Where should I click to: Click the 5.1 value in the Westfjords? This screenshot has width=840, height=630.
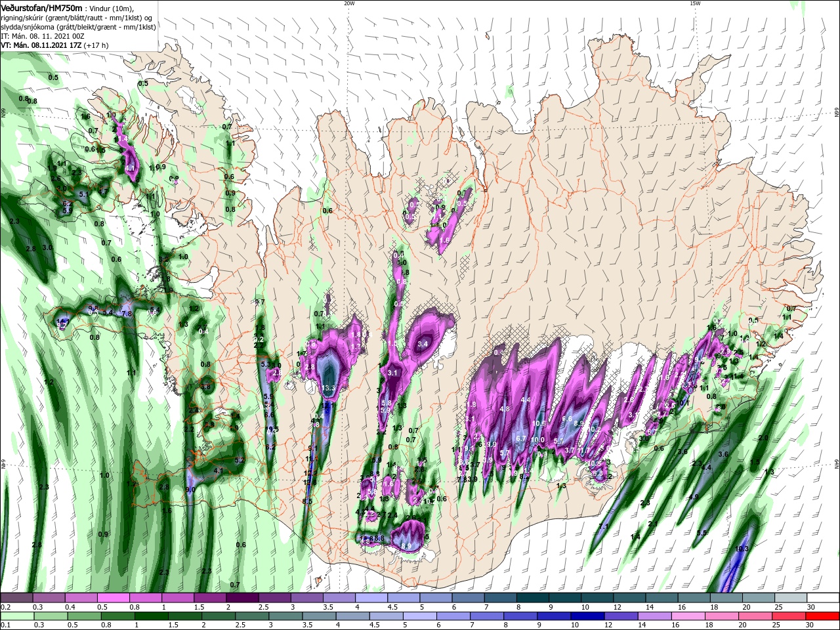pos(83,194)
